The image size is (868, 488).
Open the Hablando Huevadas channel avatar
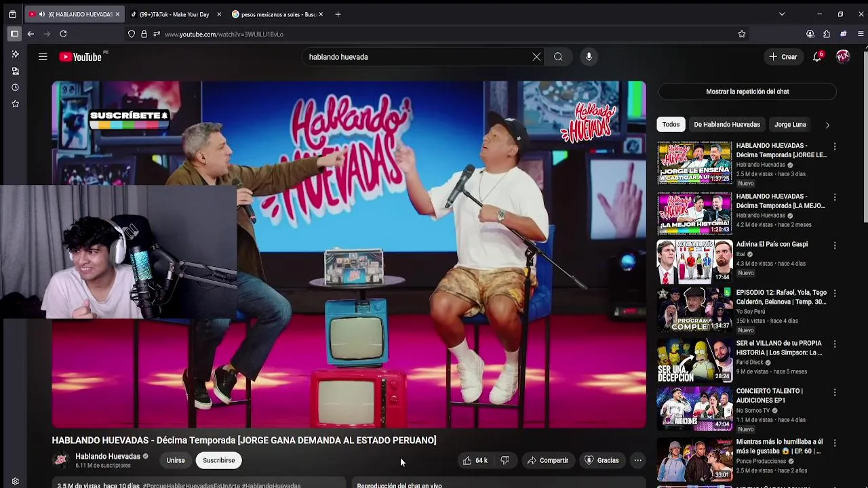[x=61, y=460]
